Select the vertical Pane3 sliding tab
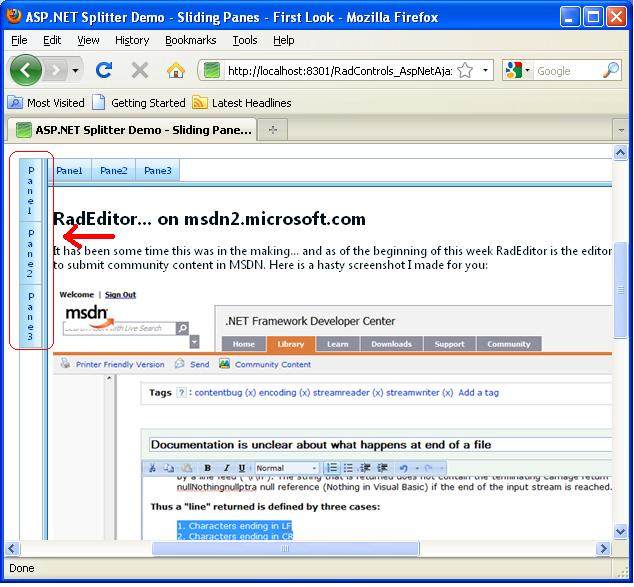The height and width of the screenshot is (587, 634). point(30,316)
